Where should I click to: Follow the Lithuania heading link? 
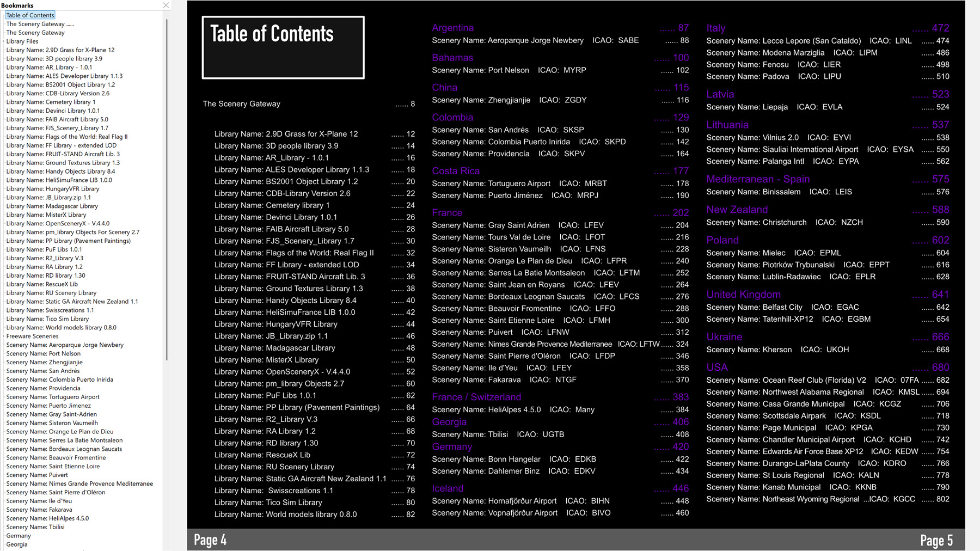[x=727, y=125]
